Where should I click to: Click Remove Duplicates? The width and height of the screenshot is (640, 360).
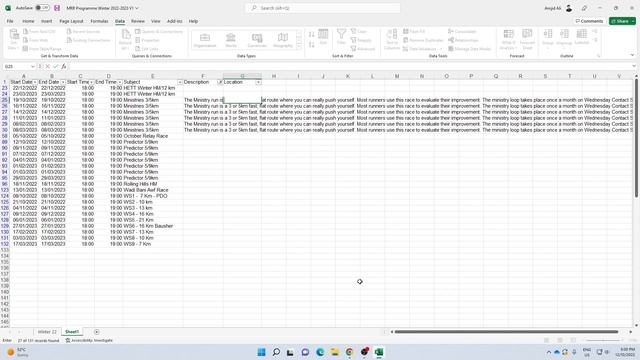tap(423, 40)
